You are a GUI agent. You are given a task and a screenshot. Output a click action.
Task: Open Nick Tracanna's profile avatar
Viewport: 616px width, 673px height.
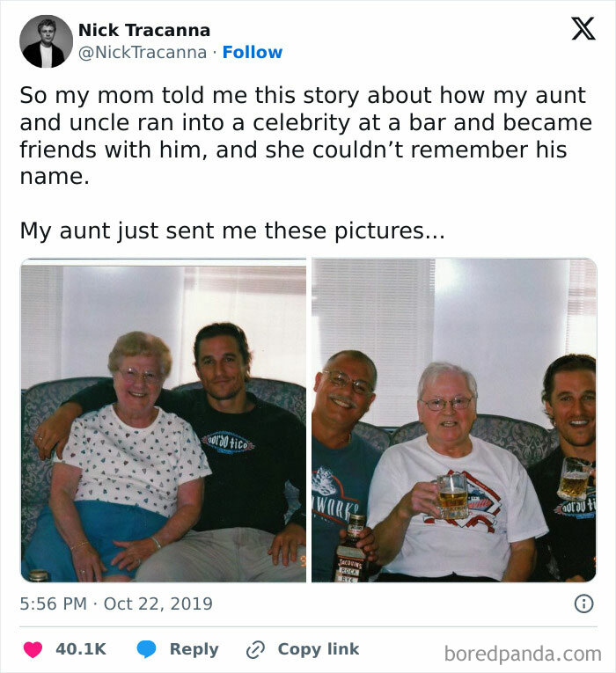point(46,41)
